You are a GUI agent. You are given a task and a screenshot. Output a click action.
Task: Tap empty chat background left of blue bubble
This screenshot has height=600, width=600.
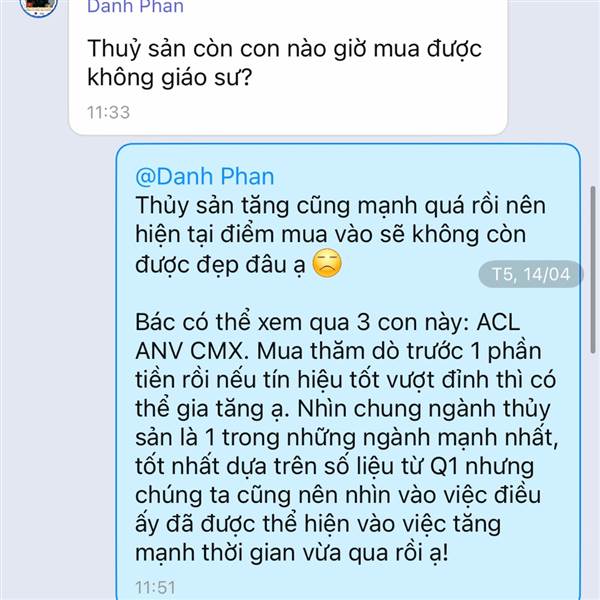57,344
